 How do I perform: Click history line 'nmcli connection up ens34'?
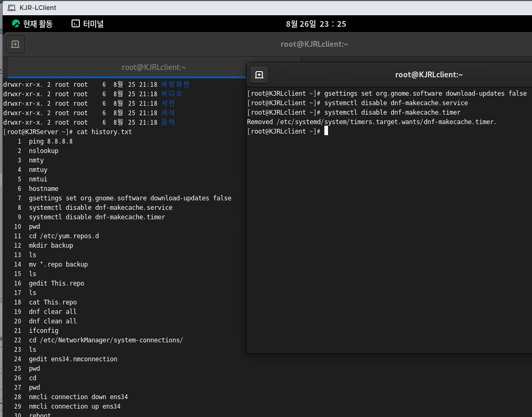pyautogui.click(x=75, y=406)
